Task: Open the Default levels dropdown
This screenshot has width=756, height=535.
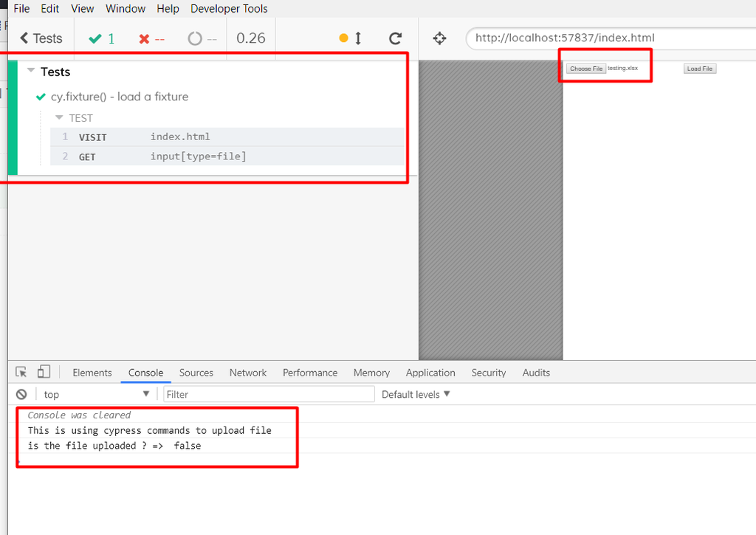Action: point(416,394)
